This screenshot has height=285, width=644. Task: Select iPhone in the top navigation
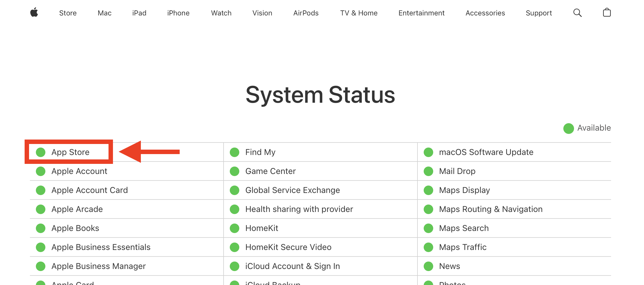(x=178, y=13)
